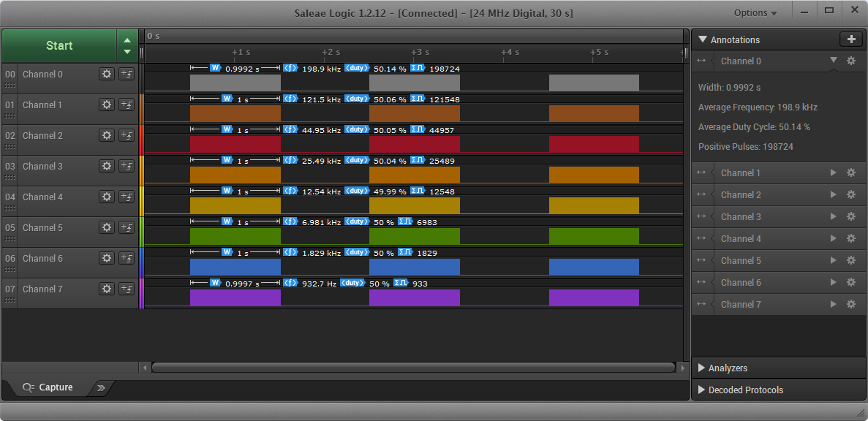Screen dimensions: 868x421
Task: Open Channel 1 settings gear
Action: click(107, 105)
